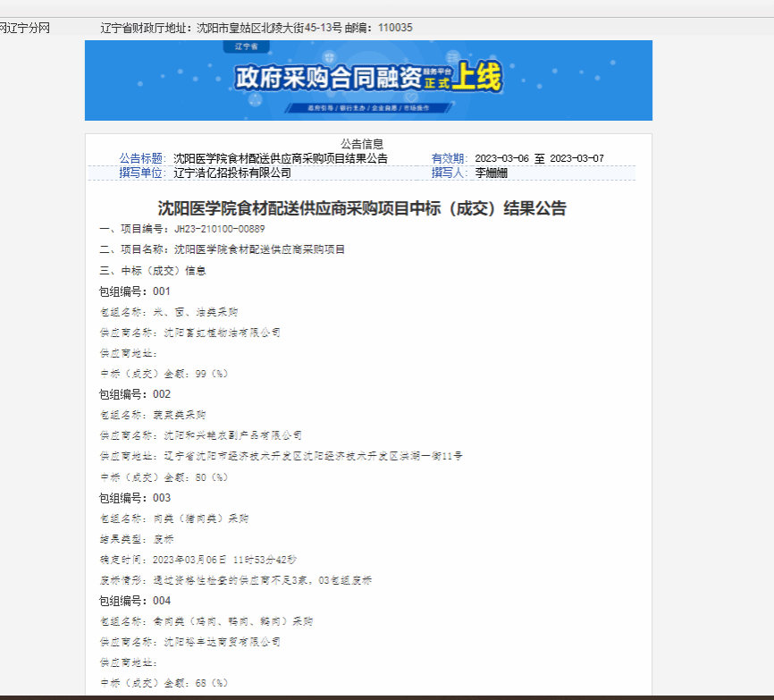Click the 撰写单位 field label
Viewport: 774px width, 700px height.
pos(142,173)
